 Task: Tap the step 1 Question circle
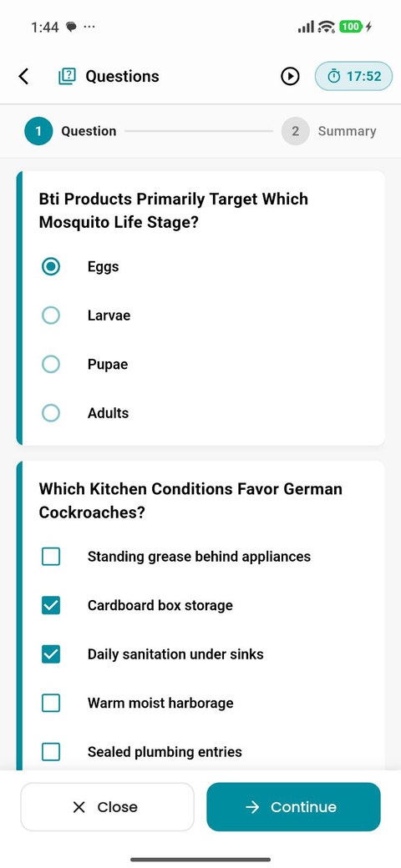coord(38,131)
